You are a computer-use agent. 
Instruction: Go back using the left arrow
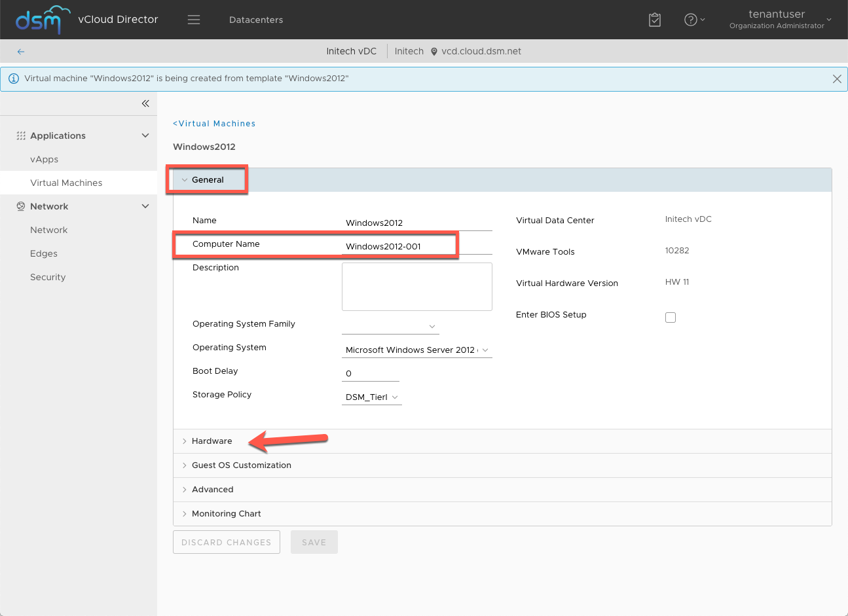pos(21,51)
